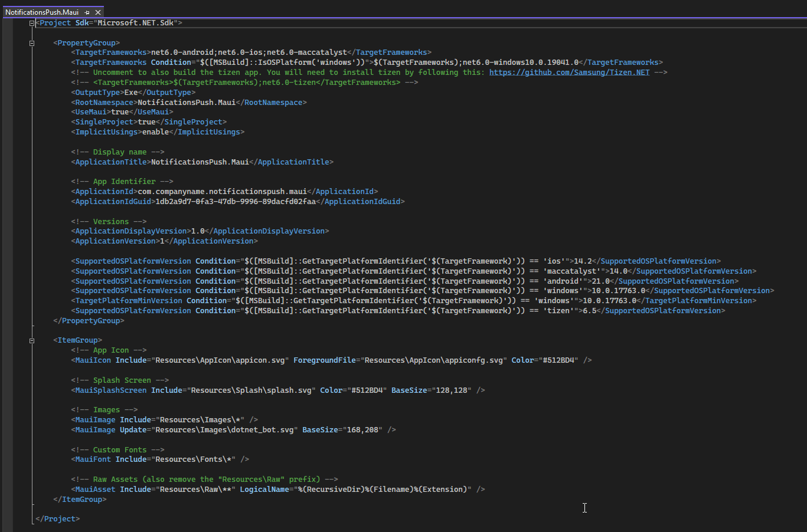Screen dimensions: 807x532
Task: Open the Samsung Tizen.NET GitHub link
Action: pos(569,72)
